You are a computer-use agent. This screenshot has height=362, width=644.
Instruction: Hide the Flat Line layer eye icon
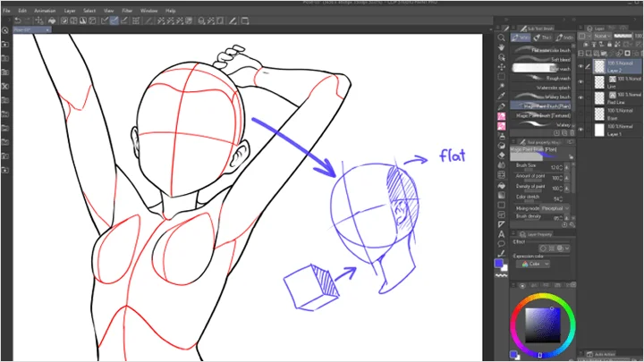(x=580, y=97)
